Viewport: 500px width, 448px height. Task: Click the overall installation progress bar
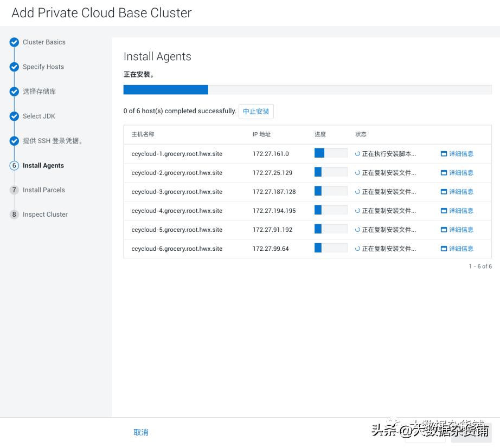click(x=307, y=89)
